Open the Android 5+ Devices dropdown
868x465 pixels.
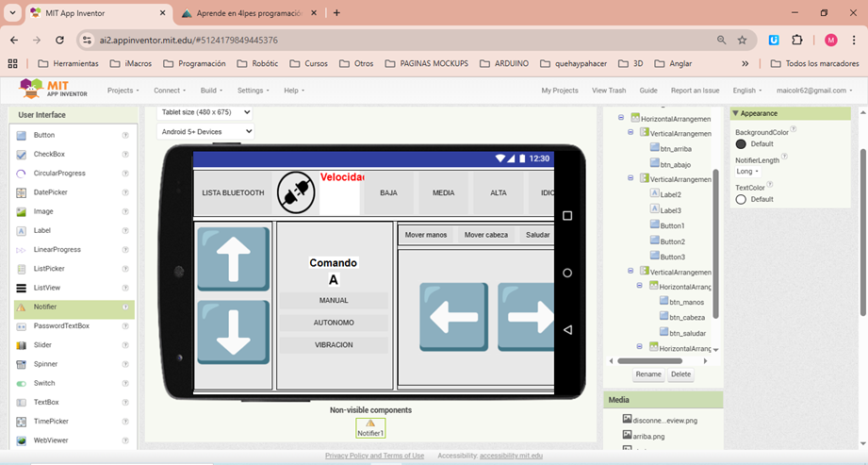(x=205, y=131)
